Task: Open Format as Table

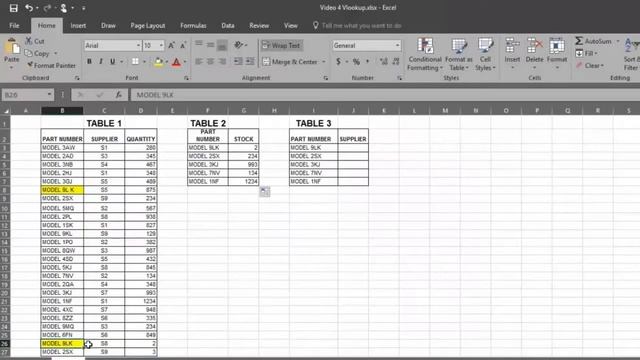Action: [459, 53]
